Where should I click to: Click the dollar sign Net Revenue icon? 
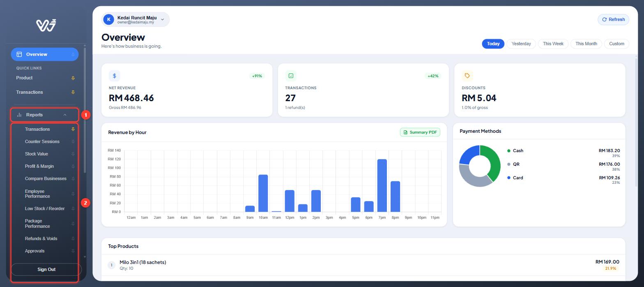114,76
